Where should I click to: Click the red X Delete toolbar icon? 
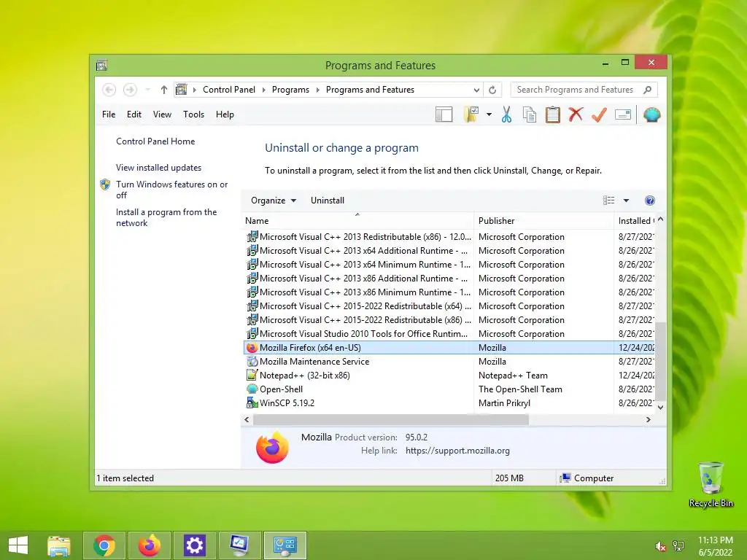(x=576, y=114)
